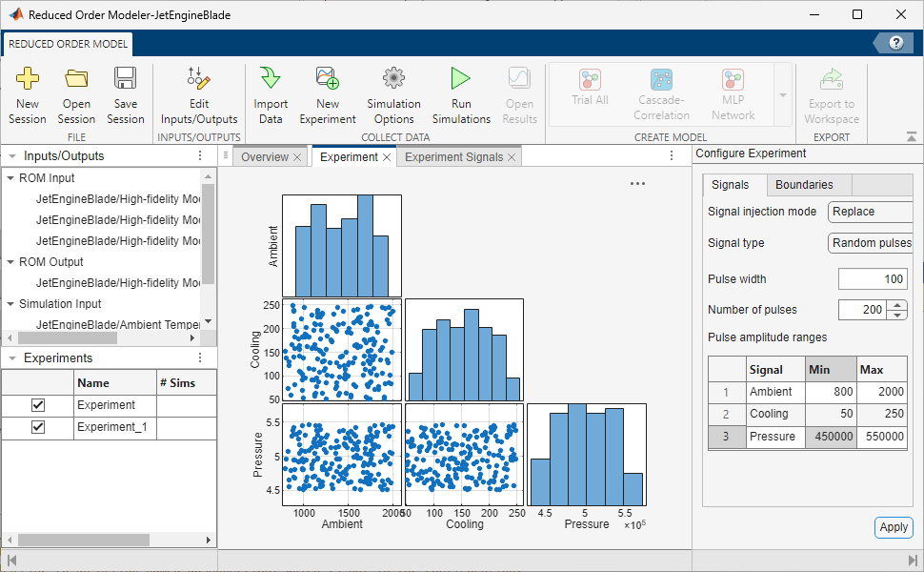The image size is (924, 572).
Task: Uncheck the Experiment checkbox
Action: point(36,404)
